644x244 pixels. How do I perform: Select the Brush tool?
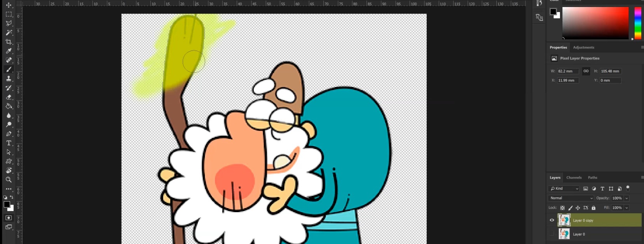point(9,70)
